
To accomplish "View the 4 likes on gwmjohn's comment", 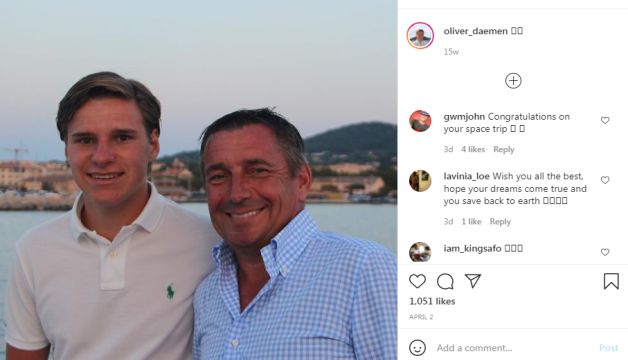I will pyautogui.click(x=473, y=149).
